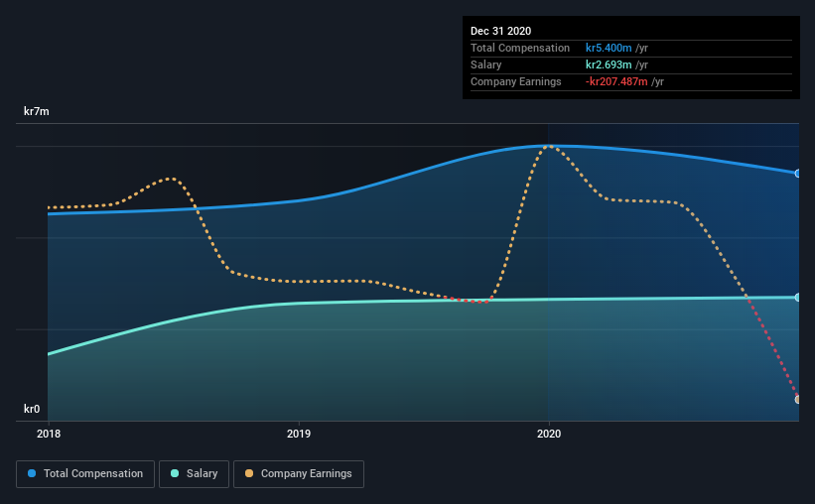Click the 2018 x-axis label

click(49, 434)
